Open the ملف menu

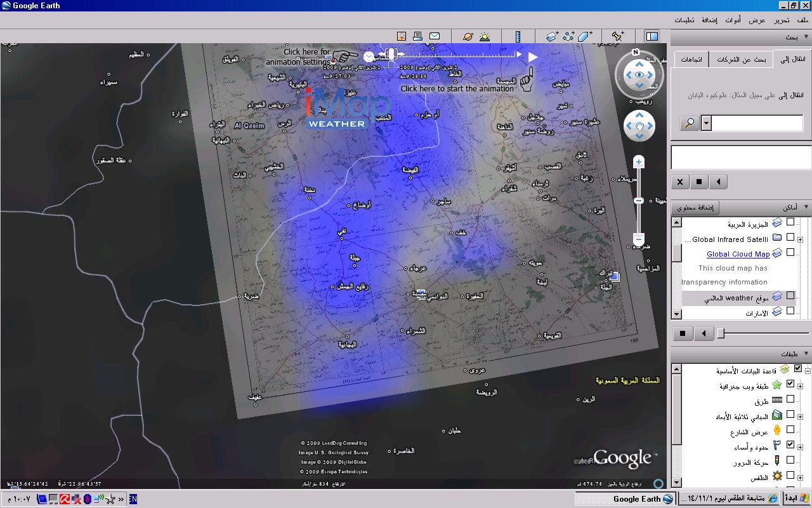(802, 20)
